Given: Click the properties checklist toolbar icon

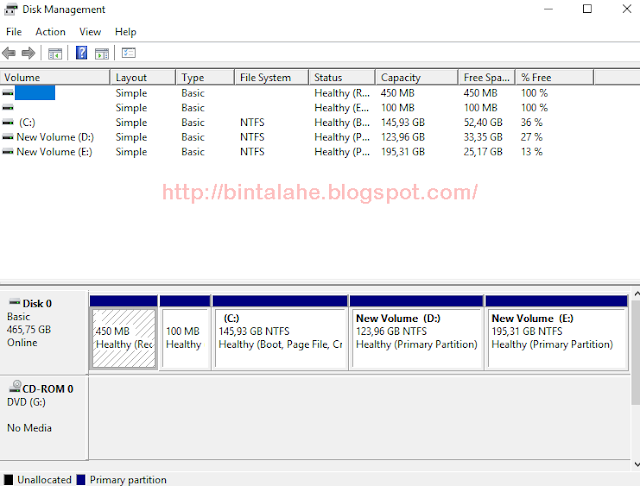Looking at the screenshot, I should pyautogui.click(x=129, y=53).
